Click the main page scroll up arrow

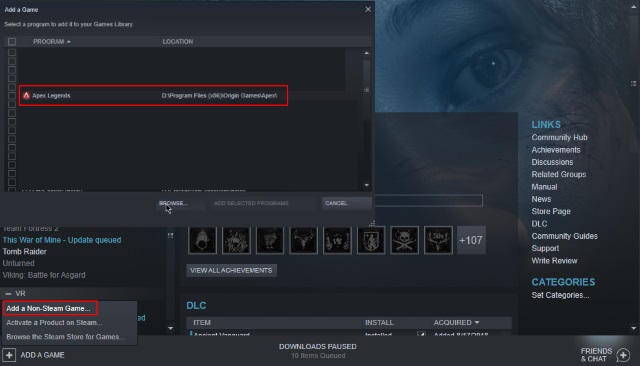[x=633, y=7]
